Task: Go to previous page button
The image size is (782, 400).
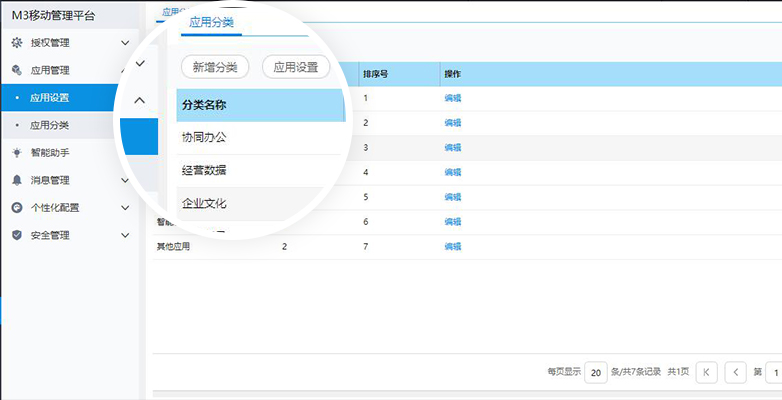Action: pyautogui.click(x=736, y=372)
